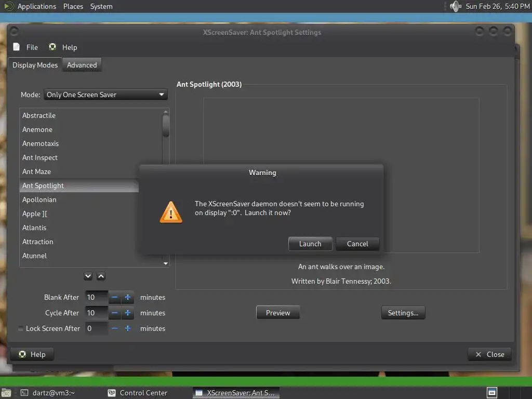The width and height of the screenshot is (532, 399).
Task: Switch to the Display Modes tab
Action: point(35,65)
